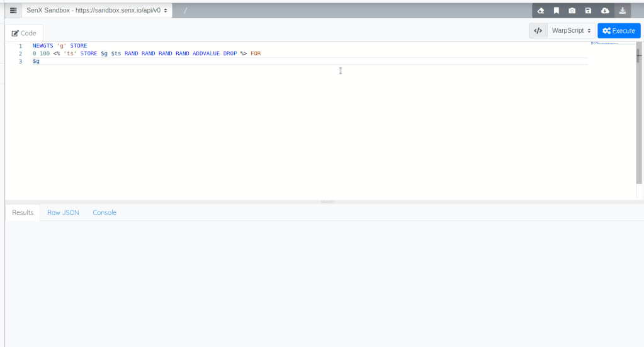Run the script with the Execute button
The width and height of the screenshot is (644, 347).
619,30
